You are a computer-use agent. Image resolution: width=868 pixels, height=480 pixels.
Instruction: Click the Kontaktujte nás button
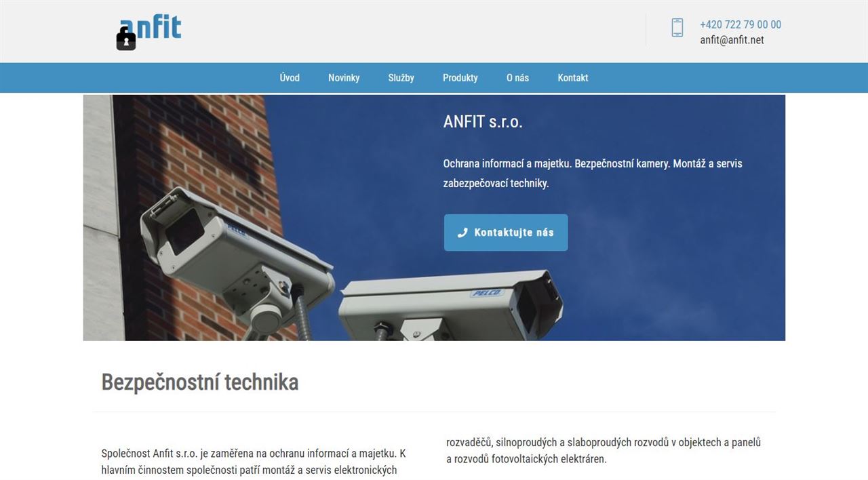tap(506, 233)
